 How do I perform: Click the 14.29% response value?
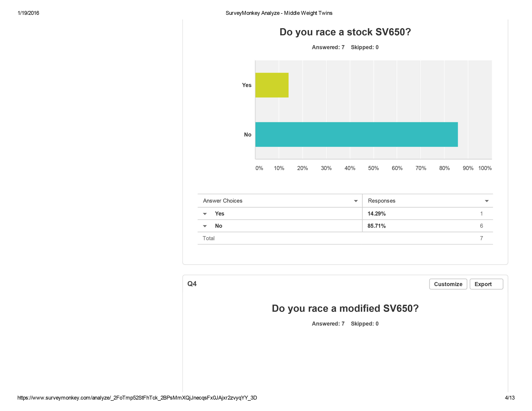(x=376, y=214)
